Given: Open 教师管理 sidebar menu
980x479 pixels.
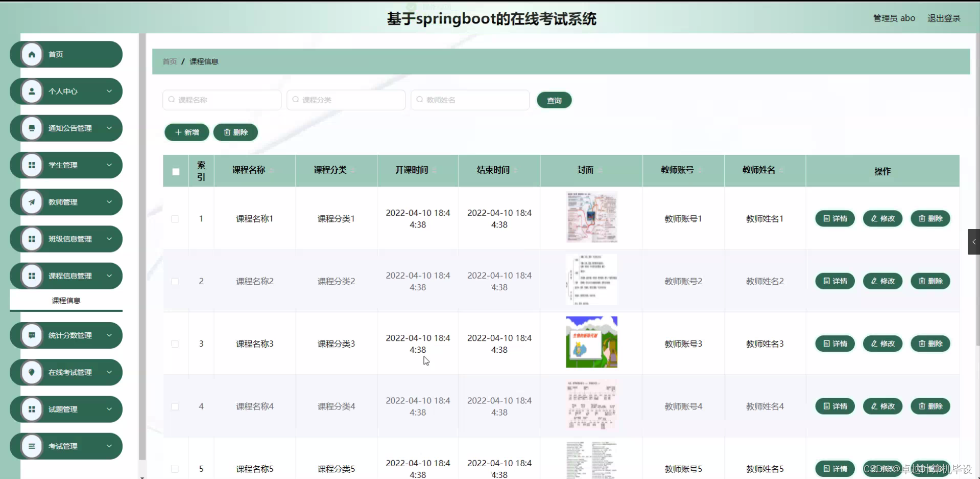Looking at the screenshot, I should (x=66, y=202).
